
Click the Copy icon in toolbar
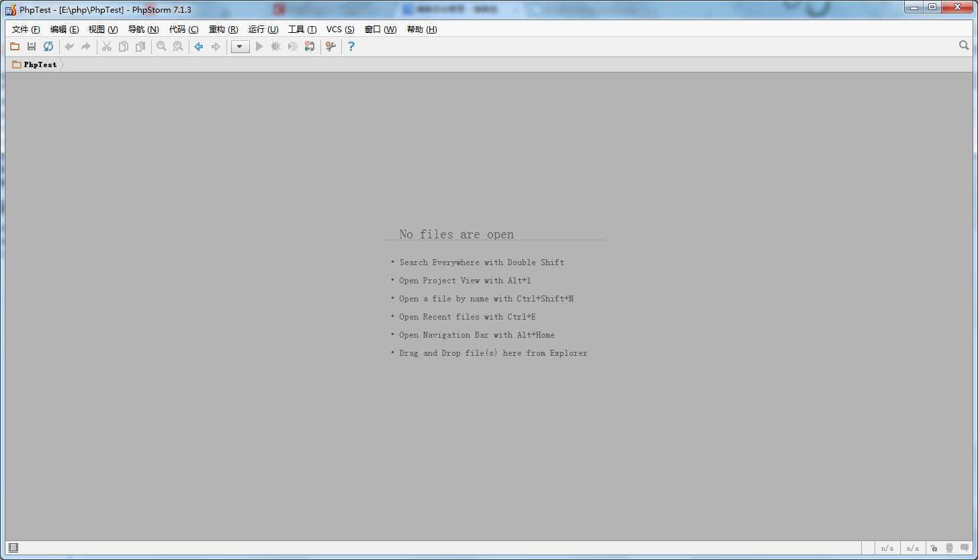tap(124, 46)
